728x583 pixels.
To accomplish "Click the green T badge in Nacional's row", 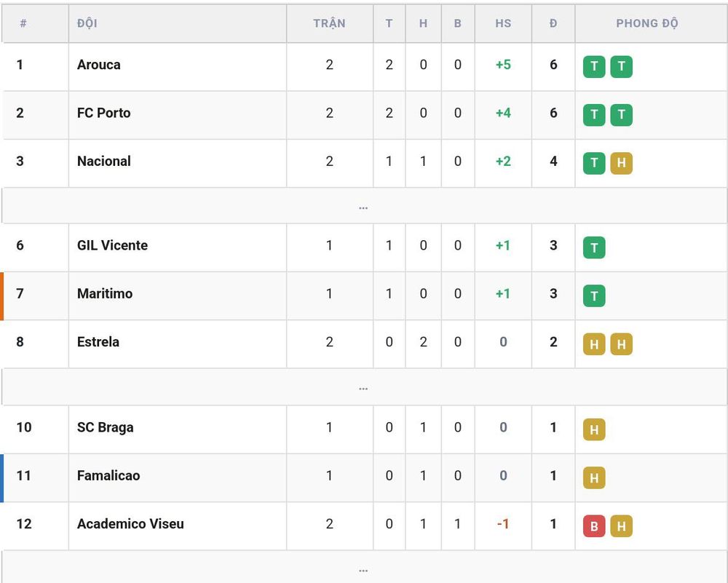I will [594, 163].
